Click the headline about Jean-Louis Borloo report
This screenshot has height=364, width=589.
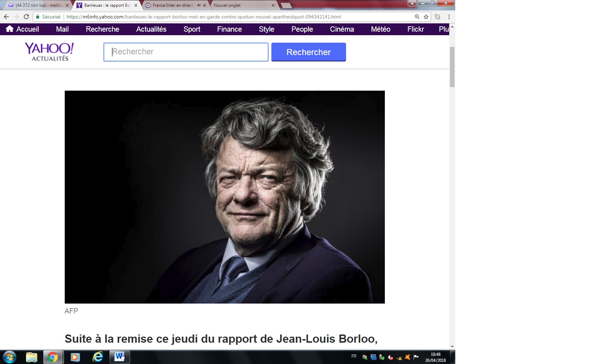click(221, 339)
